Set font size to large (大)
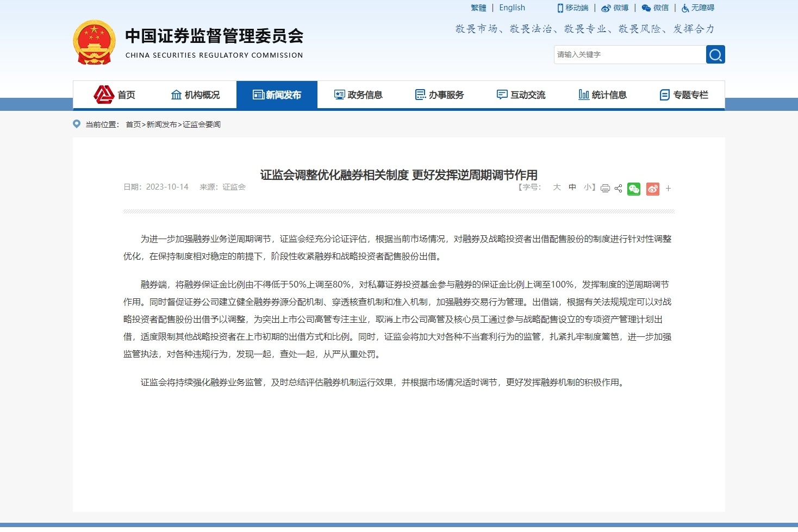The height and width of the screenshot is (532, 798). click(557, 187)
